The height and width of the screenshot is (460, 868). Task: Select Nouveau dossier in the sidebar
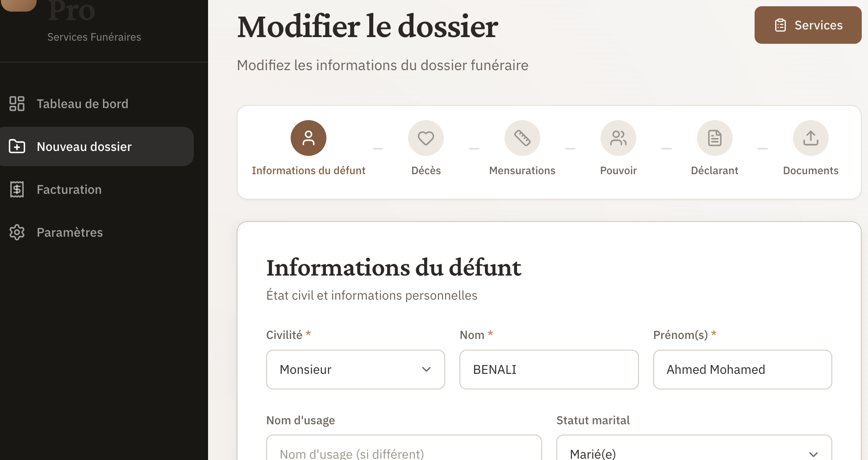pos(84,146)
